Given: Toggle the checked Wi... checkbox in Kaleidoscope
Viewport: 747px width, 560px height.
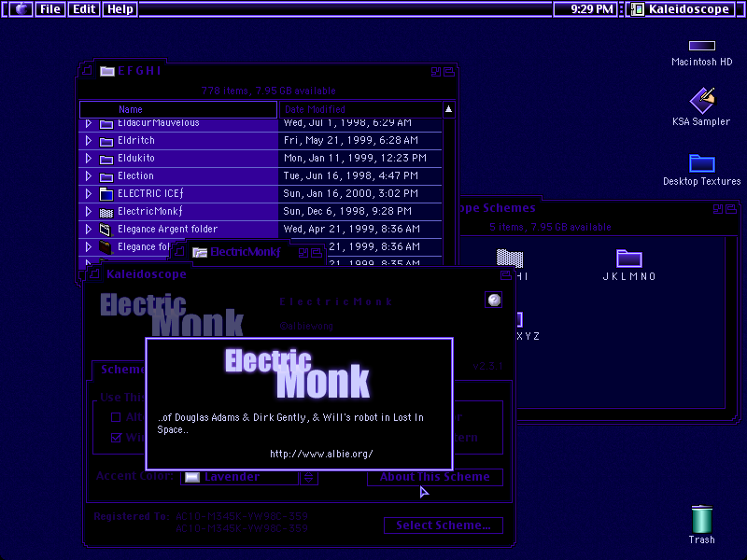Looking at the screenshot, I should pyautogui.click(x=116, y=438).
